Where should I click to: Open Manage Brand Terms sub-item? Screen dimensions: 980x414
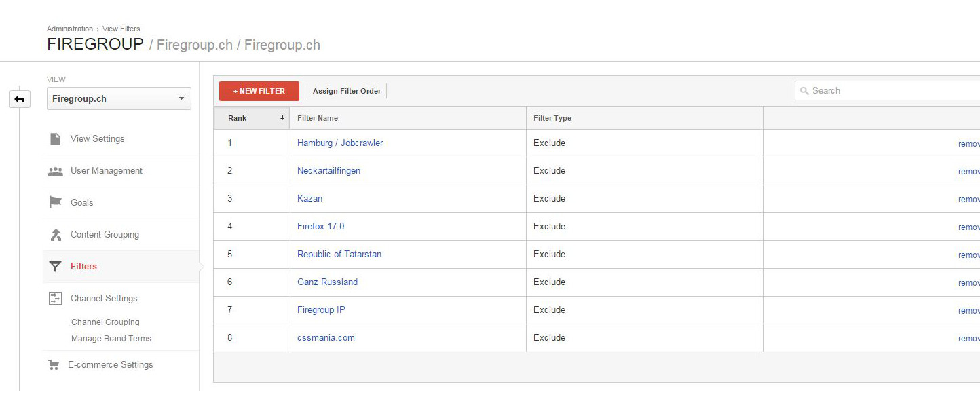(111, 339)
